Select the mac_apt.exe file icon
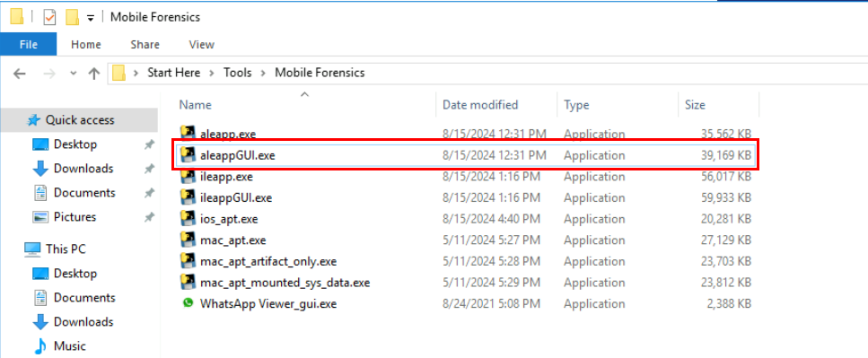The image size is (868, 358). pyautogui.click(x=189, y=240)
